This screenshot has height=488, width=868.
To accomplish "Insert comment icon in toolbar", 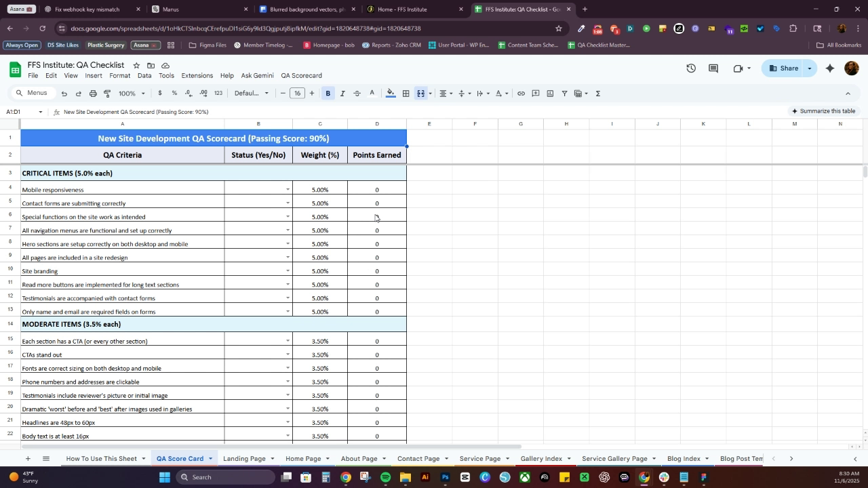I will [536, 94].
